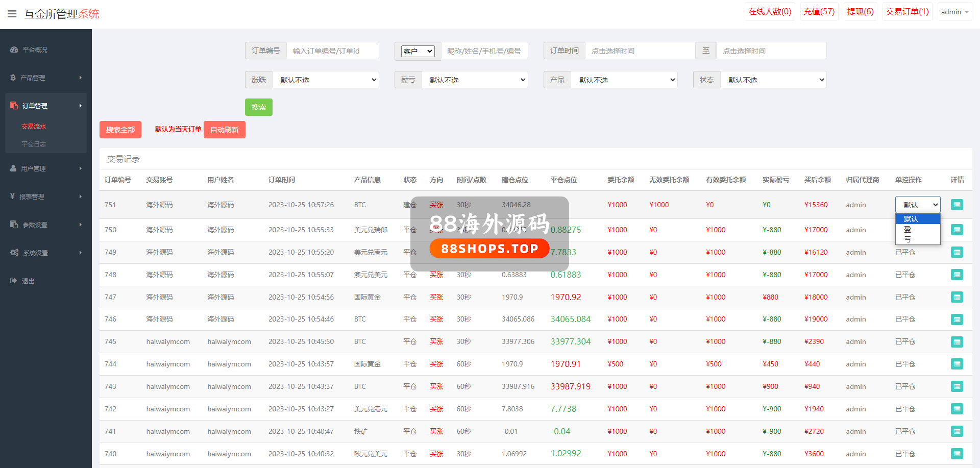Open details icon for order 748
This screenshot has height=468, width=980.
(957, 275)
